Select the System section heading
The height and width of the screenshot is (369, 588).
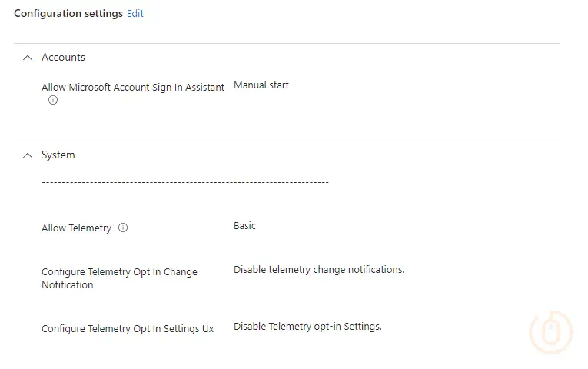58,155
